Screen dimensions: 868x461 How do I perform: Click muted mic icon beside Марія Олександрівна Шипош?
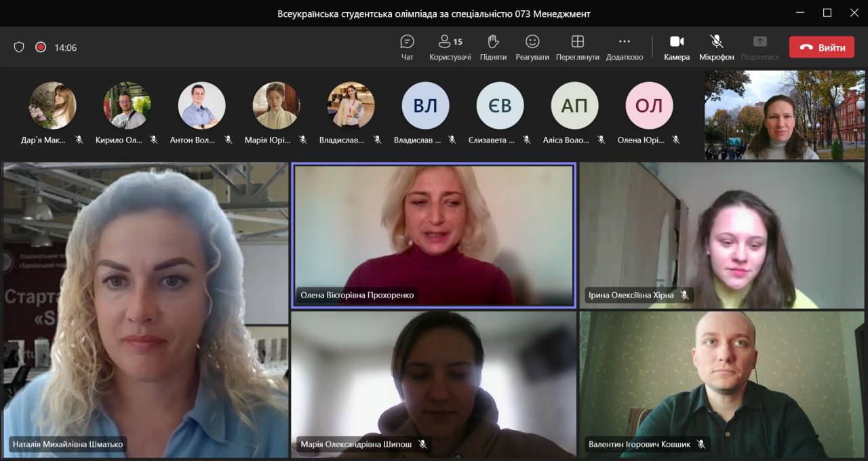click(x=422, y=444)
